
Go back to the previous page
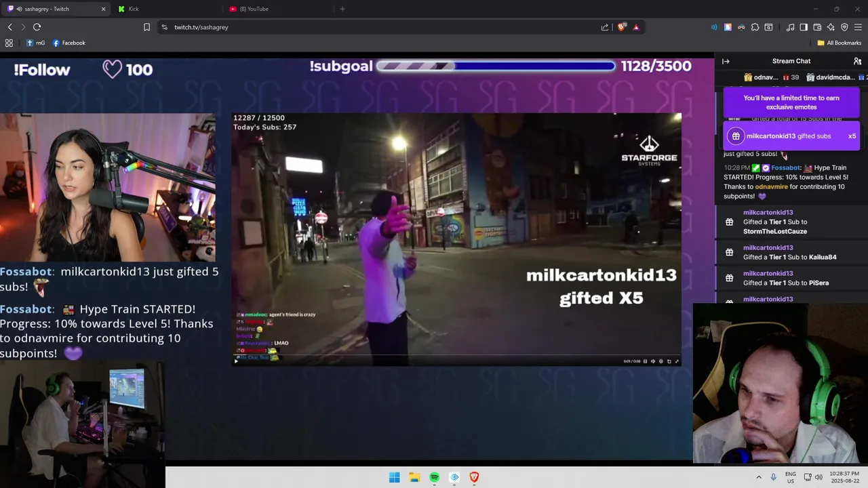pos(9,27)
